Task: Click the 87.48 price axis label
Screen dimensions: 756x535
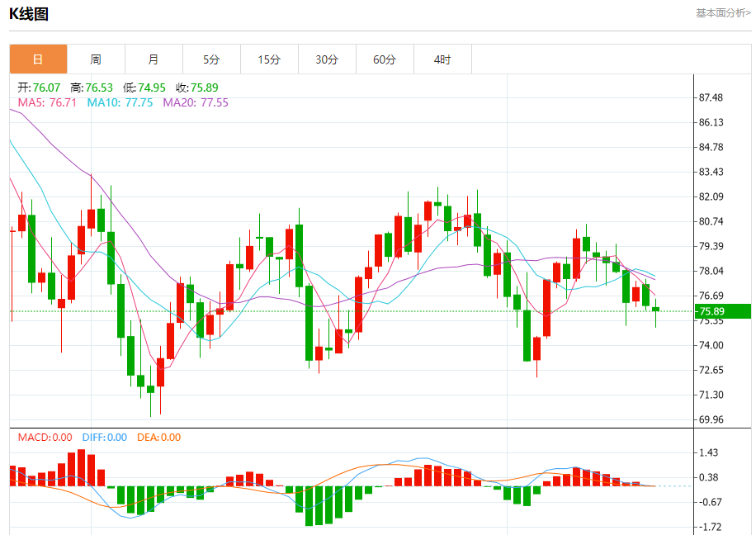Action: coord(711,98)
